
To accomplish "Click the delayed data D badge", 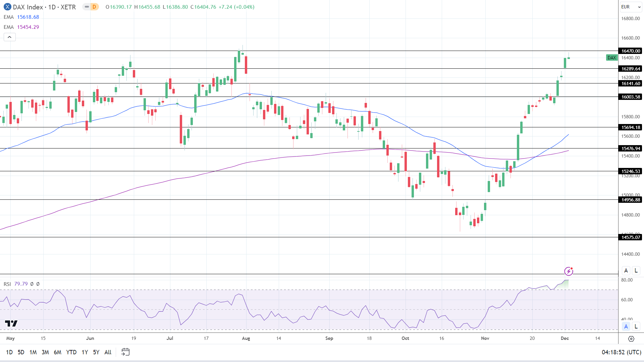I will click(x=94, y=7).
